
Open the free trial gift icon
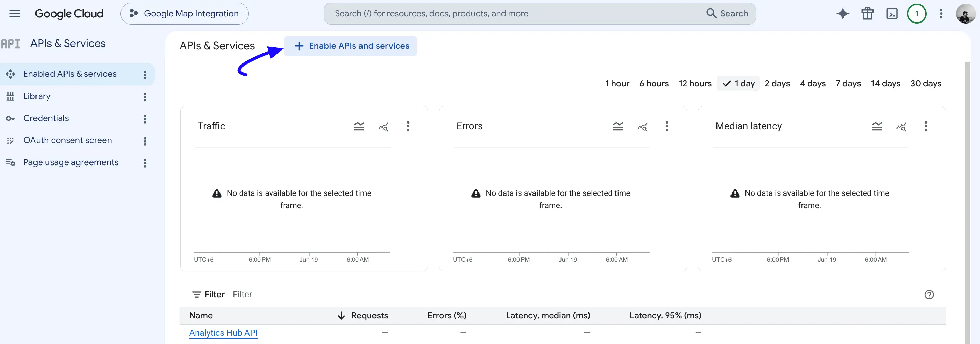coord(867,14)
